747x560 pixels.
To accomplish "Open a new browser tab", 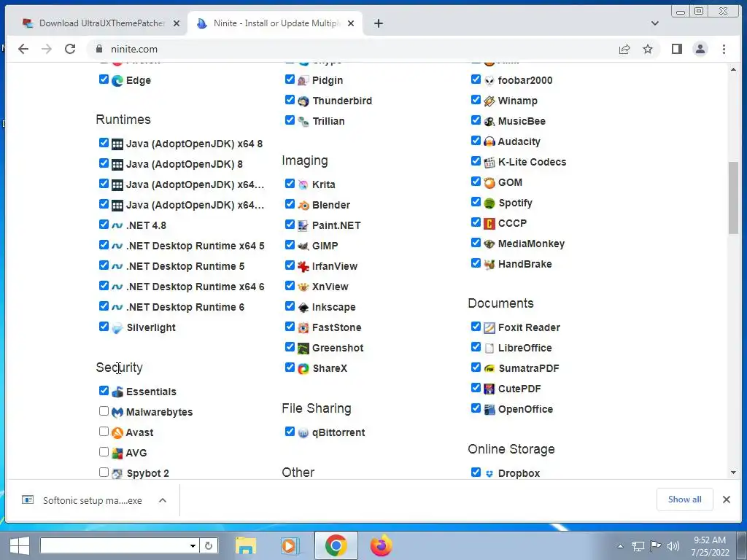I will (379, 23).
